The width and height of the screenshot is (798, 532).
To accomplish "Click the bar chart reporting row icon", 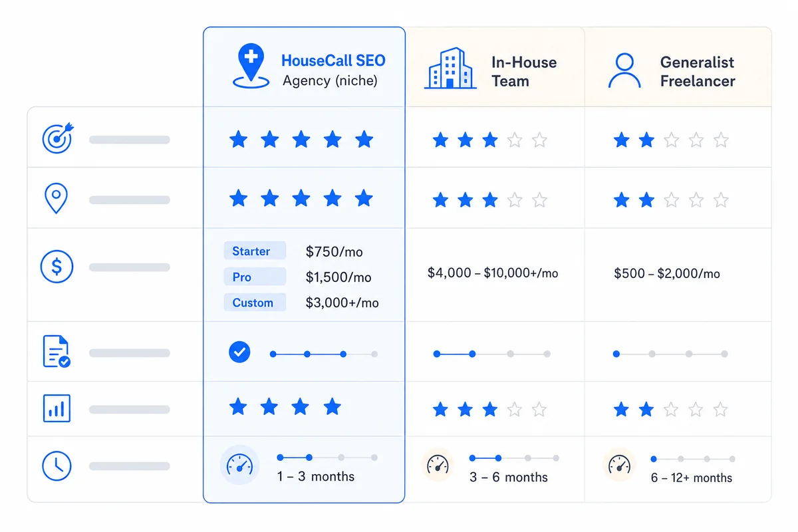I will 57,408.
